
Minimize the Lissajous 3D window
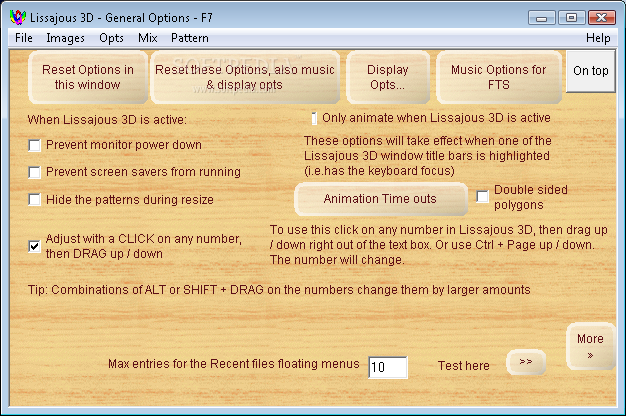click(x=542, y=18)
